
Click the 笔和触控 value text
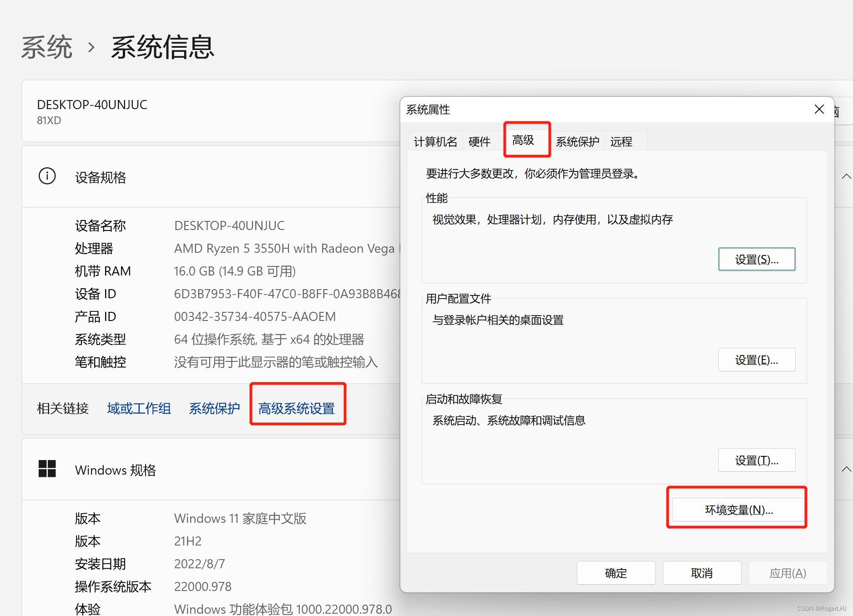276,362
